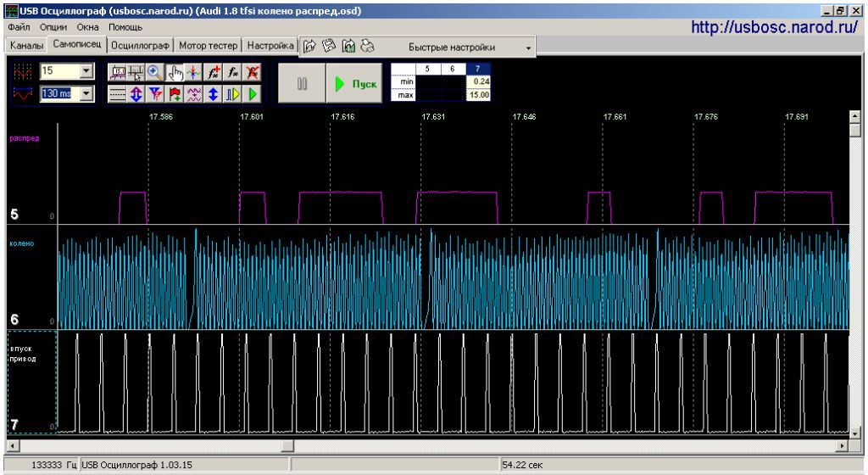Click the delete function (crossed fx) icon
The image size is (868, 475).
251,74
